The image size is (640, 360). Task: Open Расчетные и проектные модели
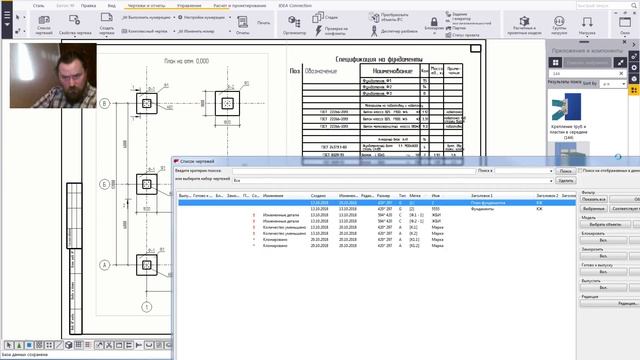coord(524,25)
